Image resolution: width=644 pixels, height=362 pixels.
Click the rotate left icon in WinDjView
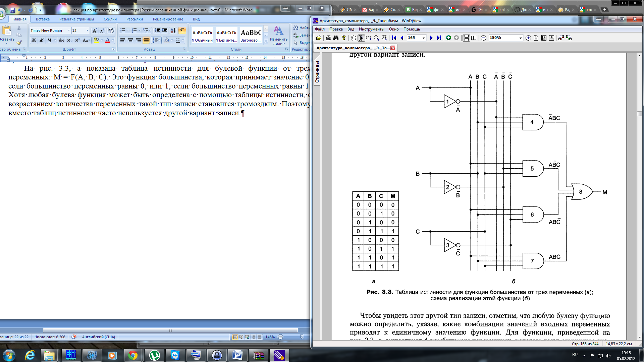(561, 38)
